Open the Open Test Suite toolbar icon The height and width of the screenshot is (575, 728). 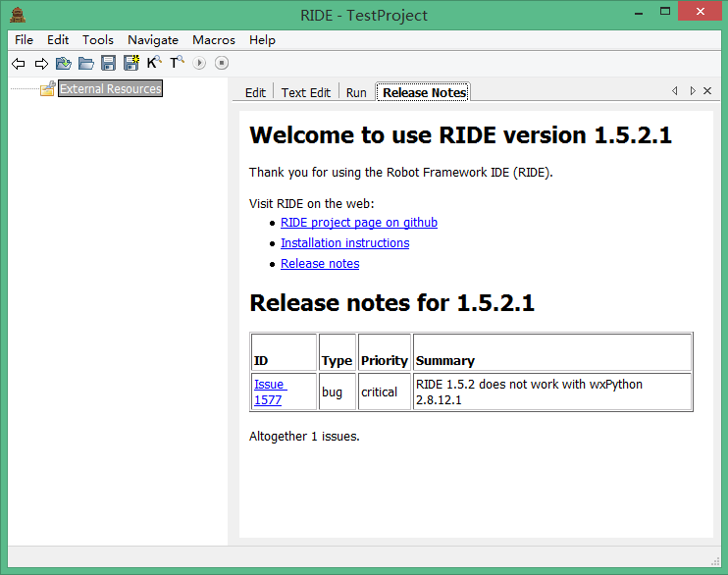pos(64,63)
